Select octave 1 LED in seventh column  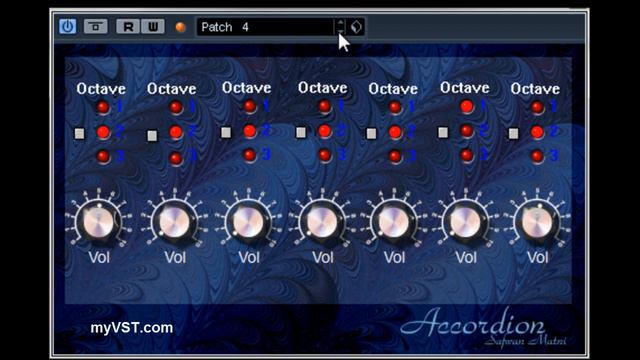[537, 107]
